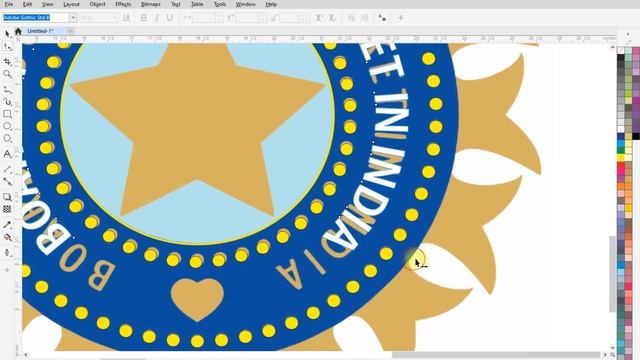The height and width of the screenshot is (360, 640).
Task: Toggle subscript text position
Action: coord(332,18)
